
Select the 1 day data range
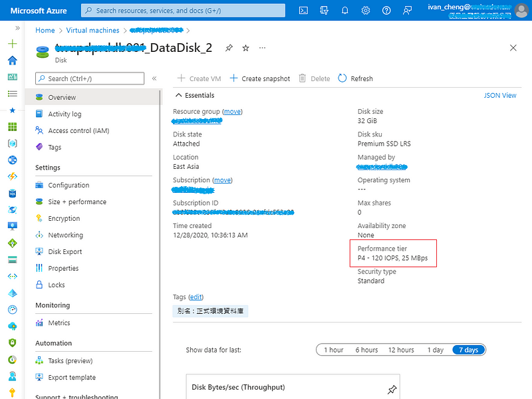[435, 349]
